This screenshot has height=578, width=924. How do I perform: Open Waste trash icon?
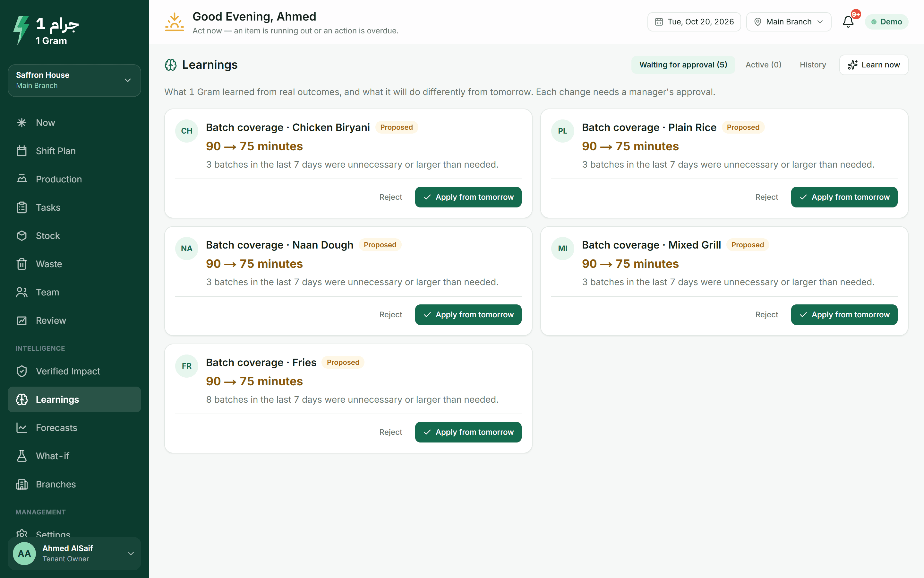coord(22,264)
